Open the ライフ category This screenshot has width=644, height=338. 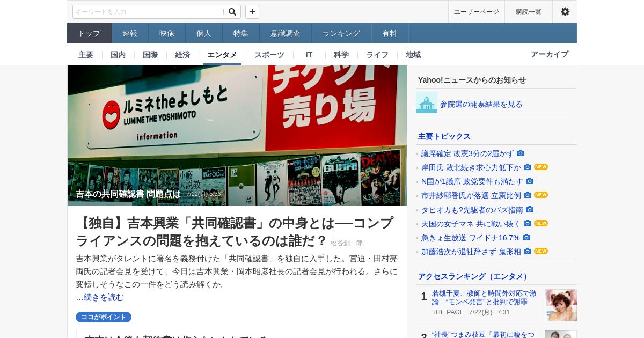(377, 55)
